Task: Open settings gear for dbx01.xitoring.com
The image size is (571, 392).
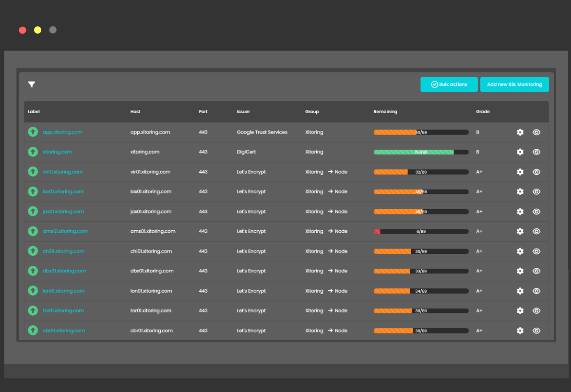Action: click(x=520, y=271)
